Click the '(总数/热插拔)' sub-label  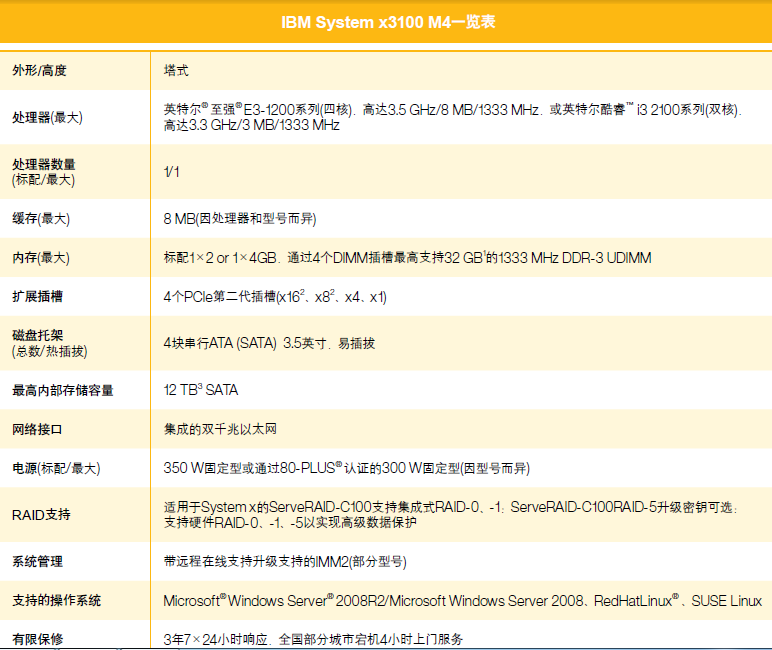pos(50,351)
